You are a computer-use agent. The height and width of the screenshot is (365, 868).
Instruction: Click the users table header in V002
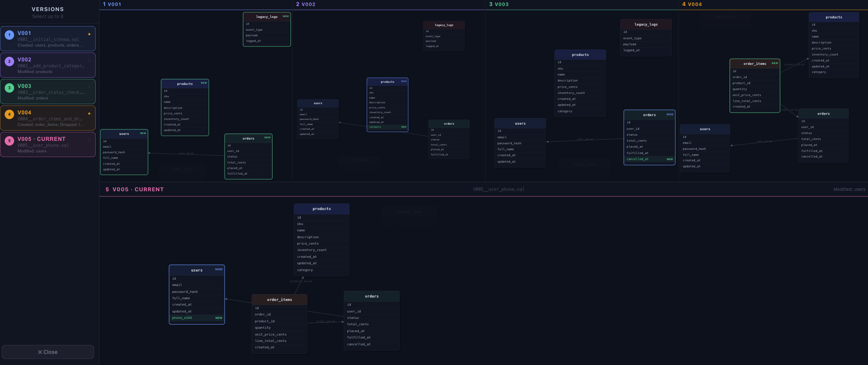(x=318, y=103)
